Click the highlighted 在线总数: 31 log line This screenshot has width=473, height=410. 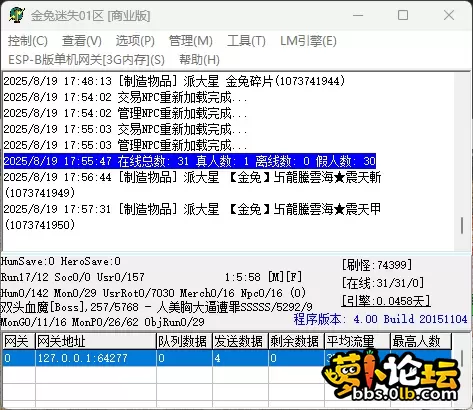coord(190,161)
